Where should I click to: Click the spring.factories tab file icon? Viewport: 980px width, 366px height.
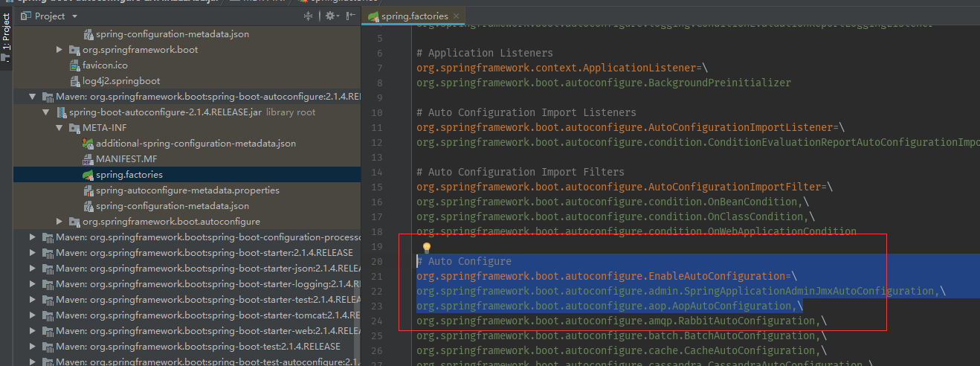point(373,16)
